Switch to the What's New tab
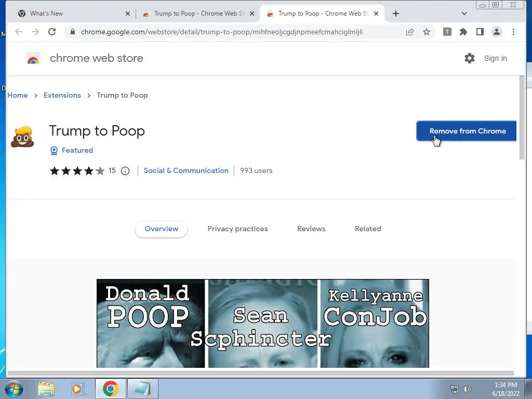The image size is (532, 399). [73, 14]
